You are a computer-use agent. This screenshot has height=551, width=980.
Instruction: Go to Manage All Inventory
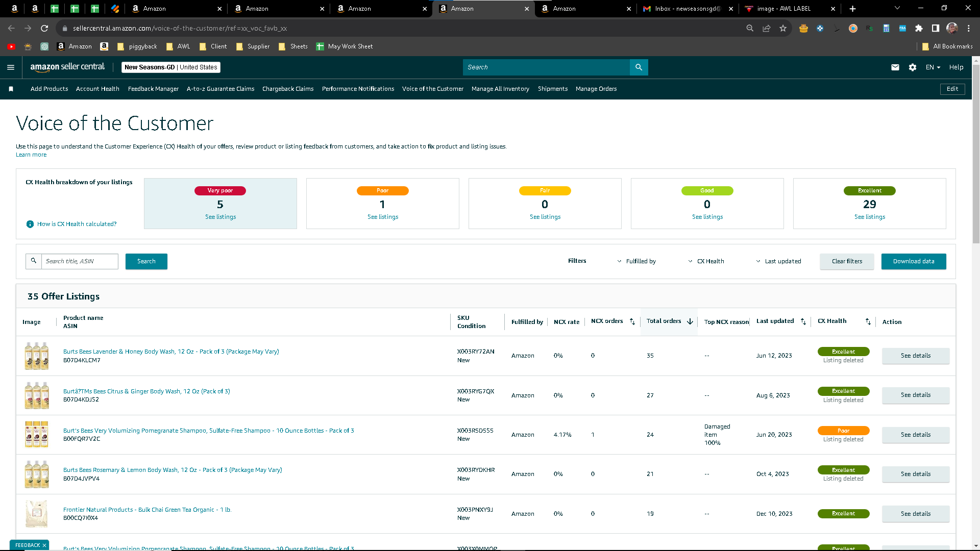tap(500, 89)
